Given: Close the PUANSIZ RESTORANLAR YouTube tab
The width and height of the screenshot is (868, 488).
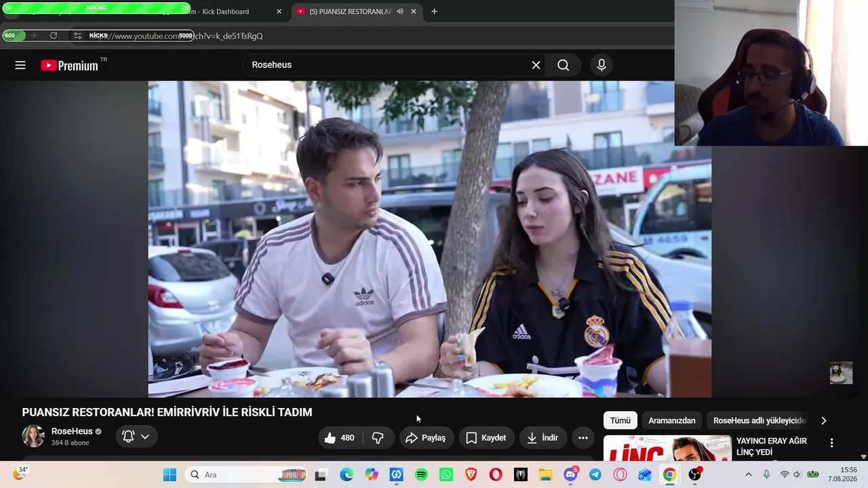Looking at the screenshot, I should [x=414, y=12].
